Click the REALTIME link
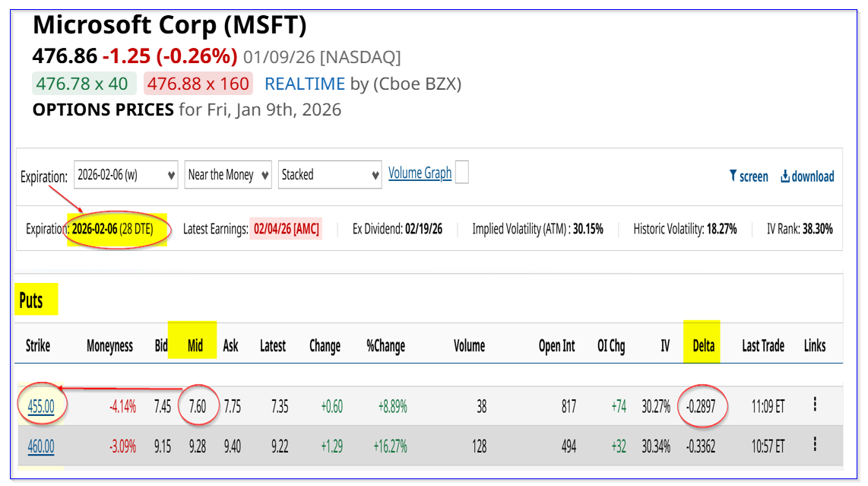868x486 pixels. tap(304, 84)
